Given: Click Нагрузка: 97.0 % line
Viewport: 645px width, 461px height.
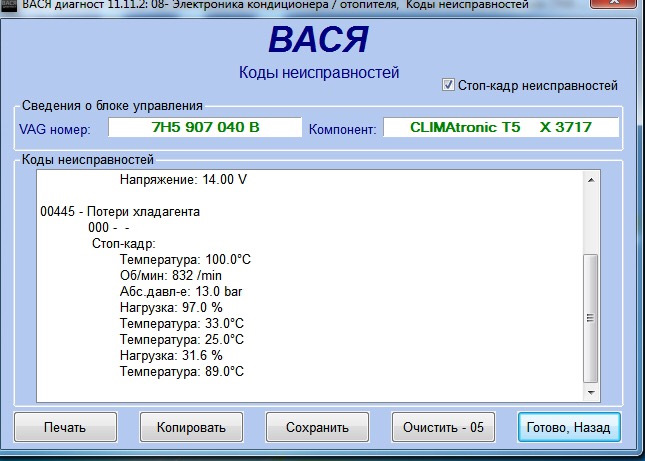Looking at the screenshot, I should 171,308.
